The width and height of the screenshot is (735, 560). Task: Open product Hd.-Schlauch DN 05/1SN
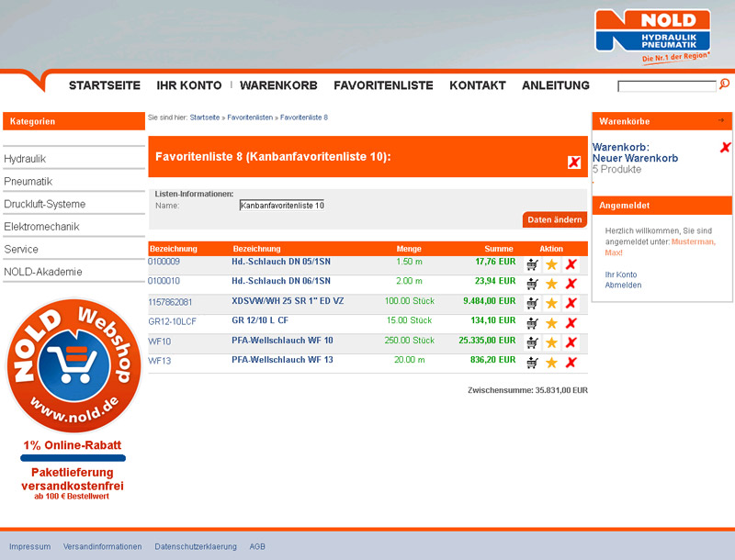tap(281, 262)
